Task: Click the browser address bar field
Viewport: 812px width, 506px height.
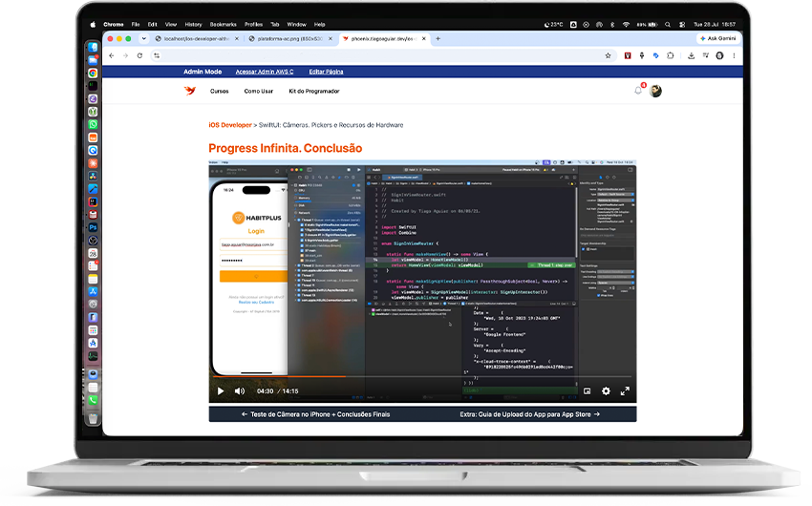Action: 380,56
